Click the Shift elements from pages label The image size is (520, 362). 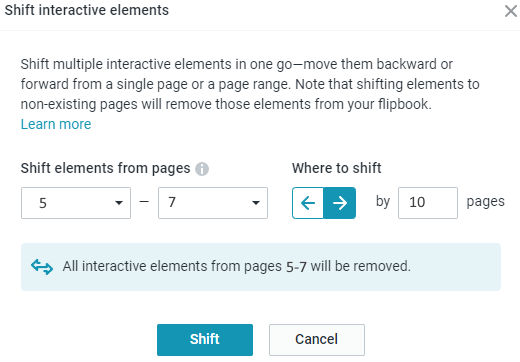[105, 168]
